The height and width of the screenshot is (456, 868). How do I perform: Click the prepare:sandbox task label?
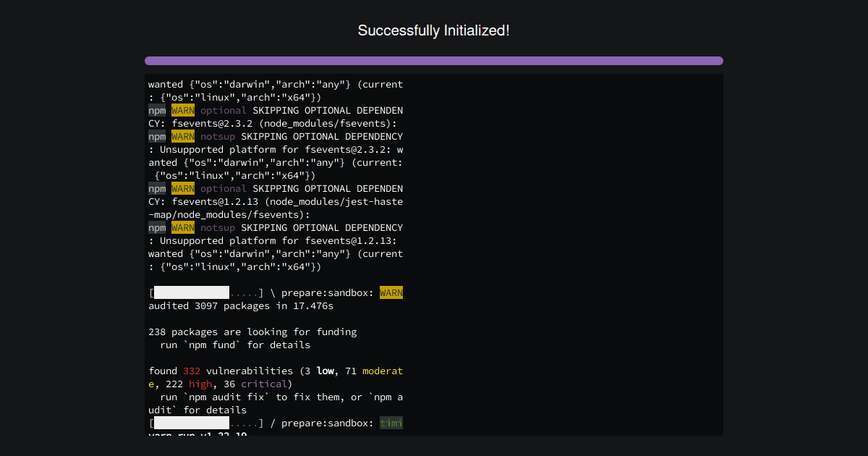[x=333, y=292]
